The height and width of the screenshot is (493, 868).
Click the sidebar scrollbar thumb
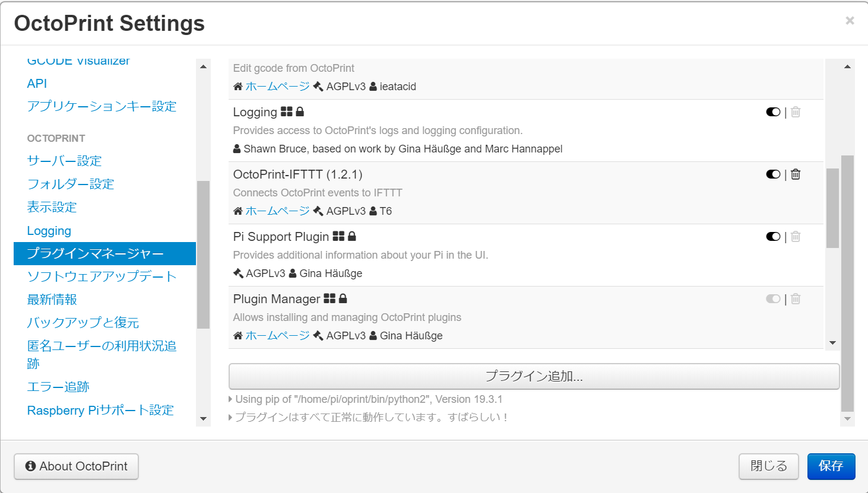pyautogui.click(x=204, y=255)
